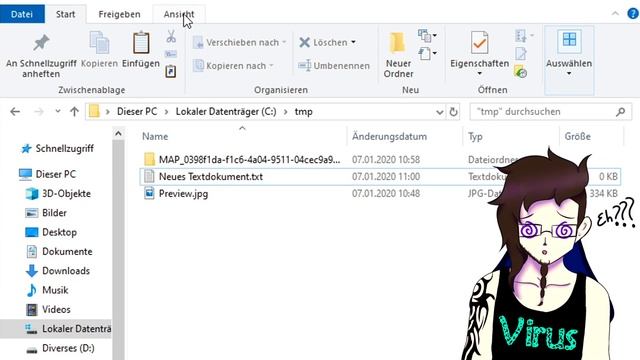Switch to the Start tab
This screenshot has width=640, height=360.
[65, 14]
